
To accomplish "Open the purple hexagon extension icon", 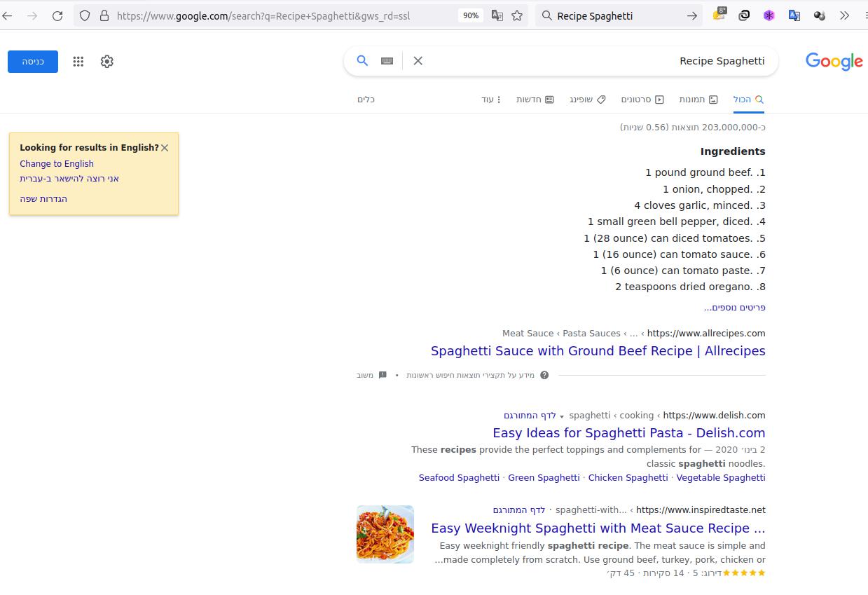I will (769, 15).
